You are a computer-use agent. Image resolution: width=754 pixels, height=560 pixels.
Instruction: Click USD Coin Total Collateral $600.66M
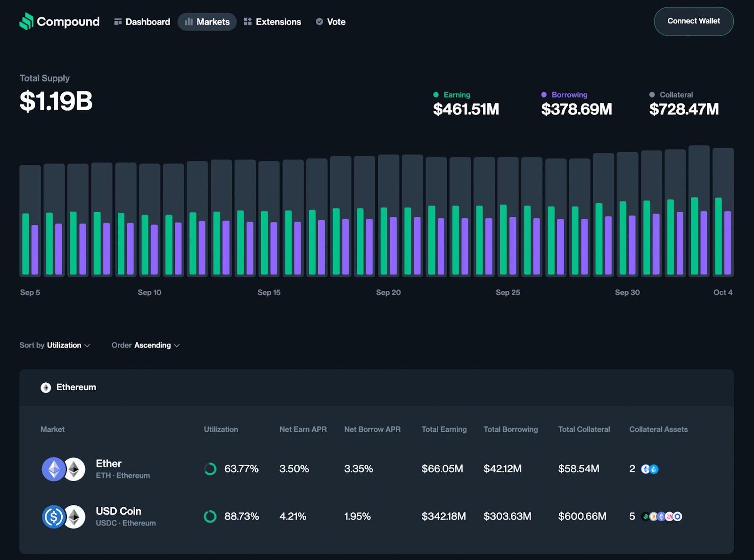[x=582, y=517]
